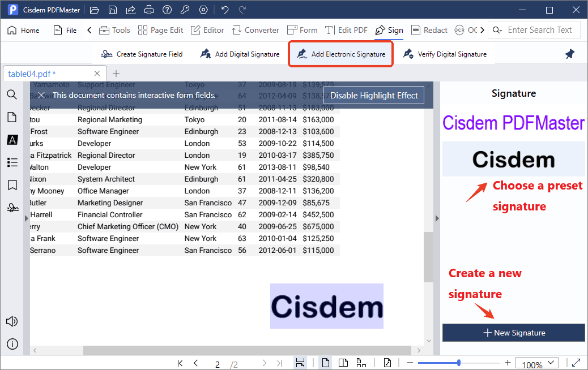Open the File menu

pyautogui.click(x=65, y=31)
